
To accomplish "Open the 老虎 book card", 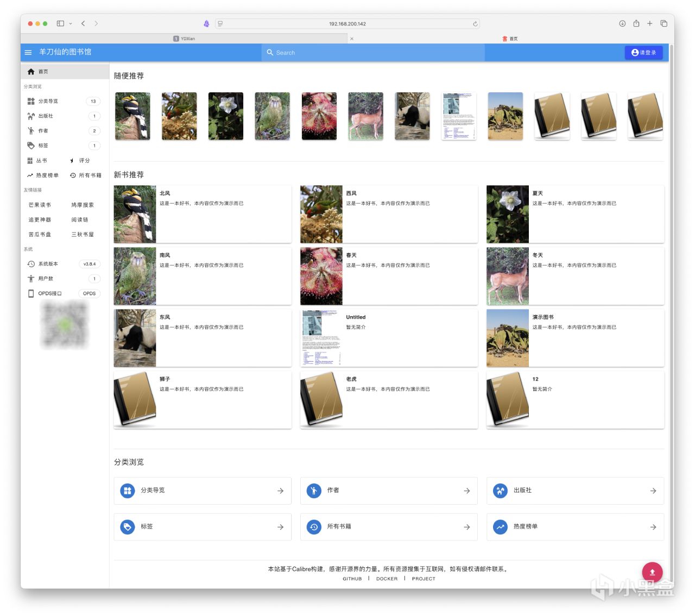I will point(389,400).
